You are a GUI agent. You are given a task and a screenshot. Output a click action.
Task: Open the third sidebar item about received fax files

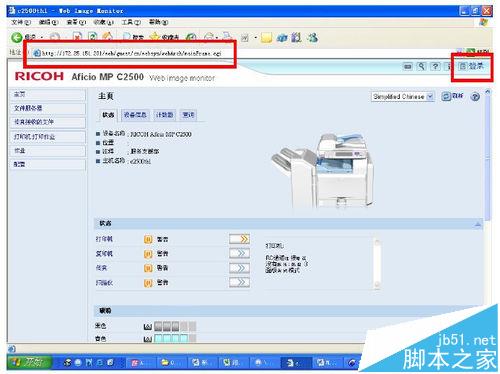[x=48, y=122]
